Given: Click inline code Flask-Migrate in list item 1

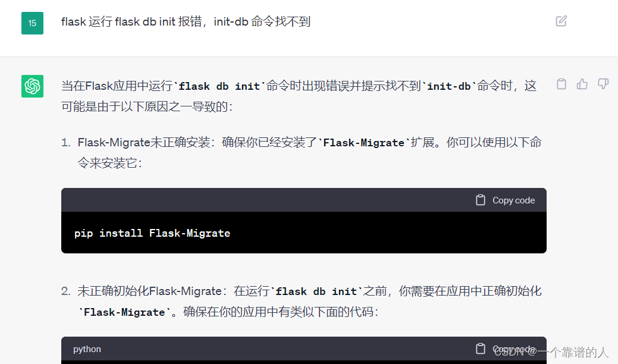Looking at the screenshot, I should click(364, 143).
